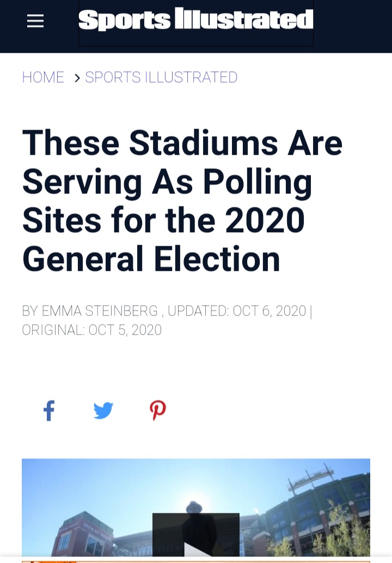Click the "General Election" headline line
Image resolution: width=392 pixels, height=563 pixels.
point(151,259)
